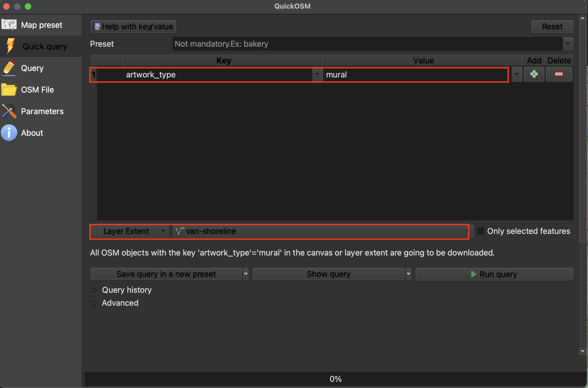588x388 pixels.
Task: Close the QuickOSM window
Action: pyautogui.click(x=6, y=6)
